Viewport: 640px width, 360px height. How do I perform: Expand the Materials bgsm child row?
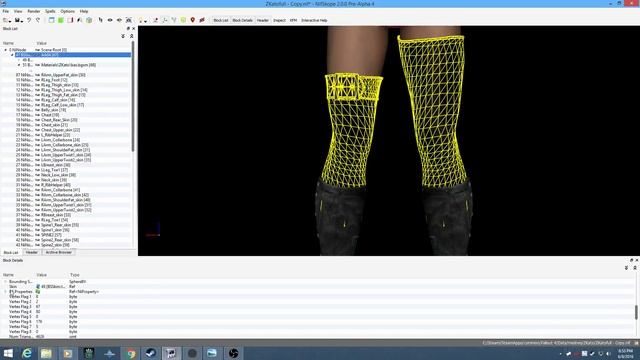click(x=19, y=65)
